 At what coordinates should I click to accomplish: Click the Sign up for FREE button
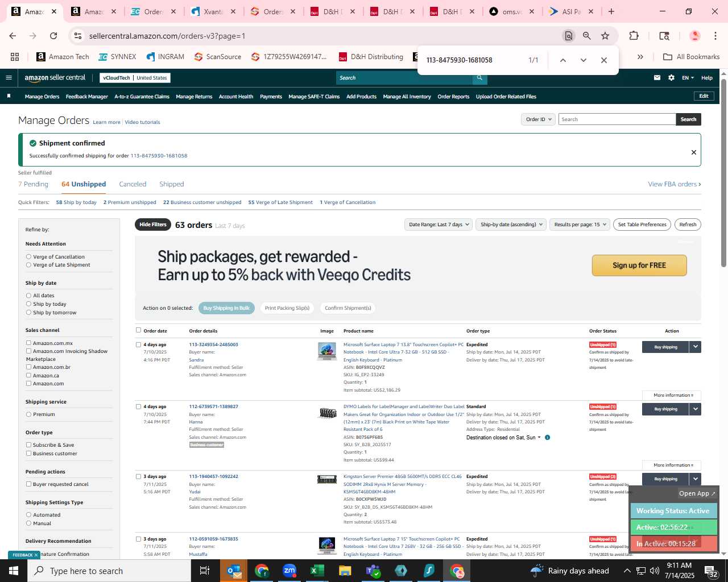[639, 265]
